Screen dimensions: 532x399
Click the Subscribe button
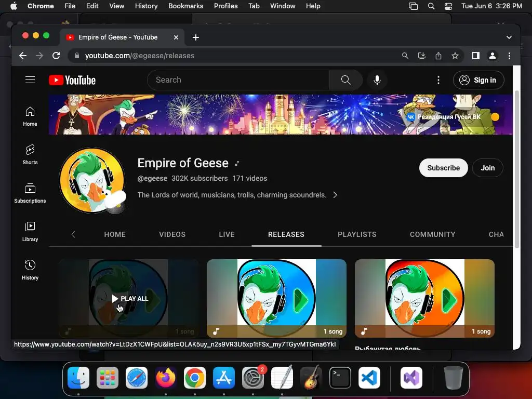[444, 168]
